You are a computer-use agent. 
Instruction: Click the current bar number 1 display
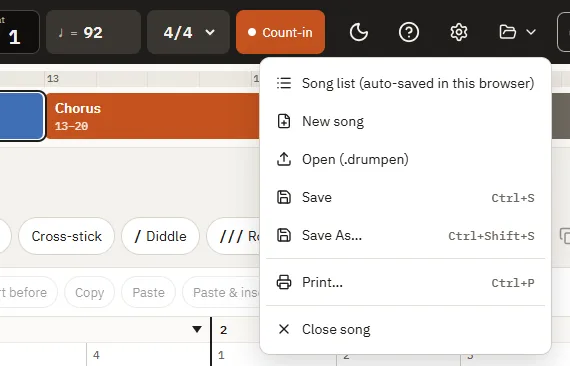(x=15, y=37)
